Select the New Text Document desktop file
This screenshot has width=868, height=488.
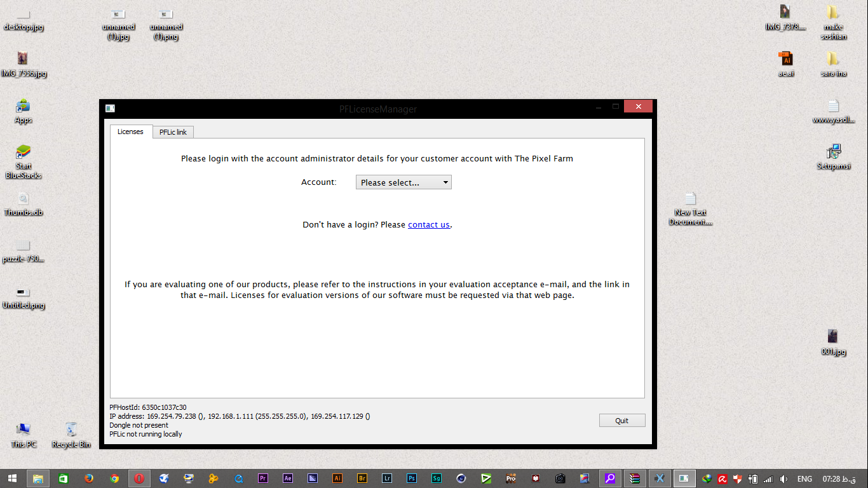(x=691, y=208)
